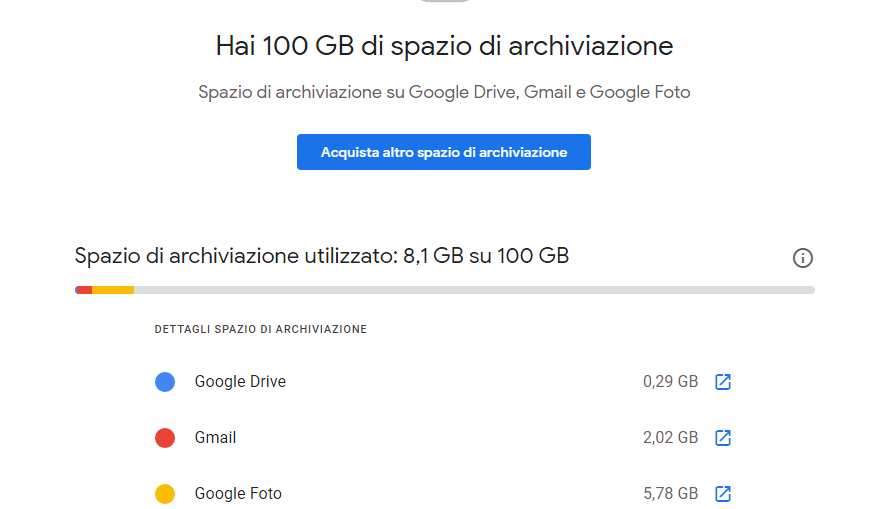This screenshot has height=509, width=872.
Task: Select the Google Foto storage row label
Action: (238, 493)
